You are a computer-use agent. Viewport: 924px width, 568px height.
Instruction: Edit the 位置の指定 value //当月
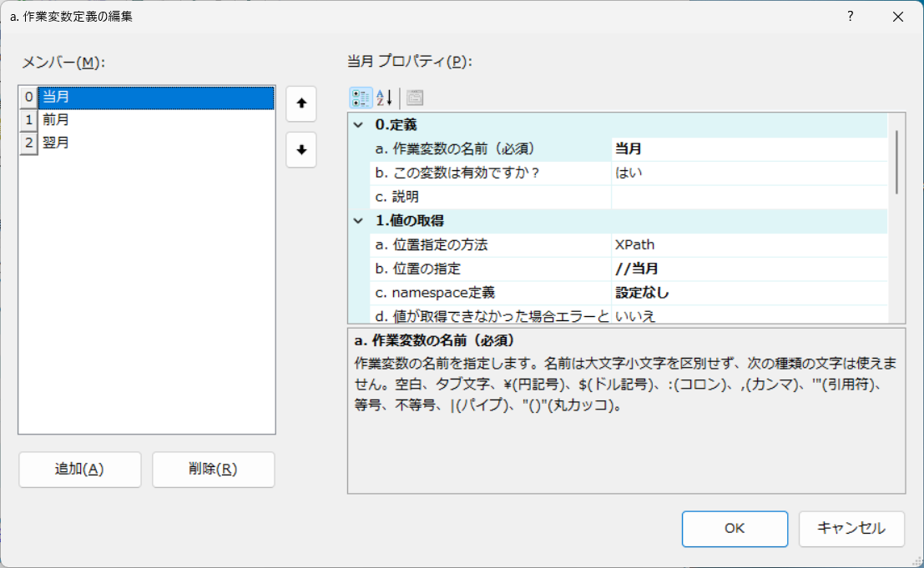click(749, 269)
